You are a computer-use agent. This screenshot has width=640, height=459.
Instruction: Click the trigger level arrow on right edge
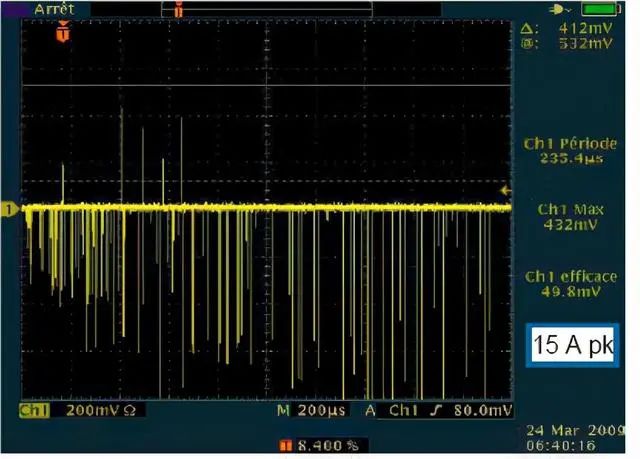click(x=506, y=189)
